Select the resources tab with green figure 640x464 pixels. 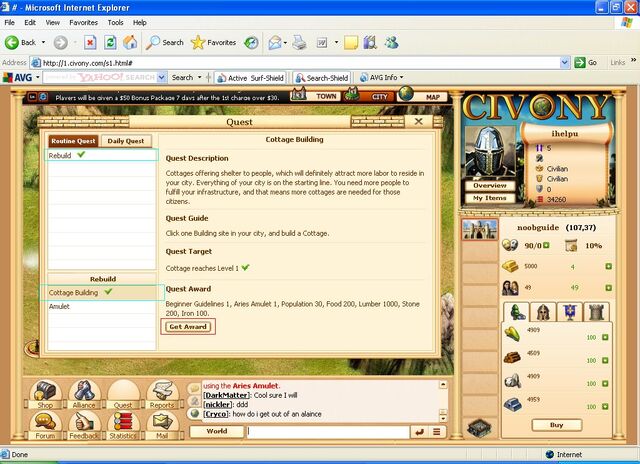pos(516,312)
